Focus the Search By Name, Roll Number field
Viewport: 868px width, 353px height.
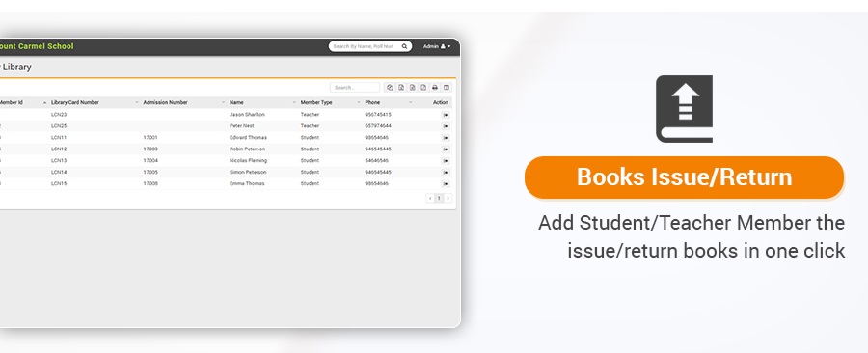coord(369,46)
